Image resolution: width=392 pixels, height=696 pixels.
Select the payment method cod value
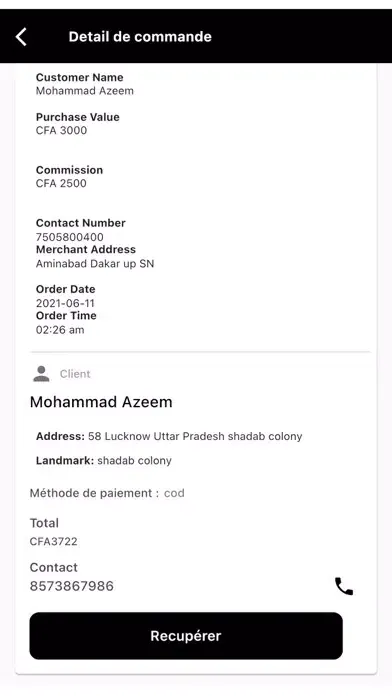coord(174,493)
